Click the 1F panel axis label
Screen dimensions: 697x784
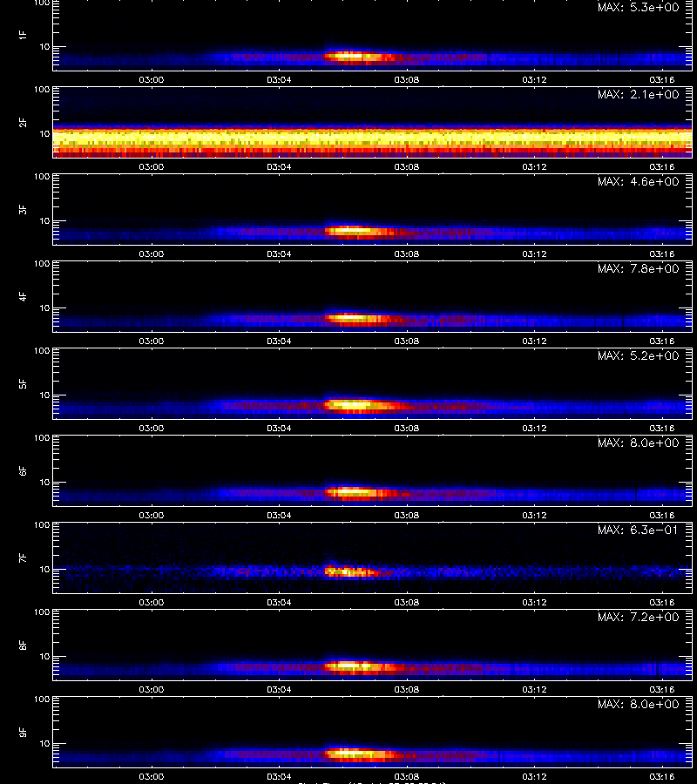pos(23,35)
